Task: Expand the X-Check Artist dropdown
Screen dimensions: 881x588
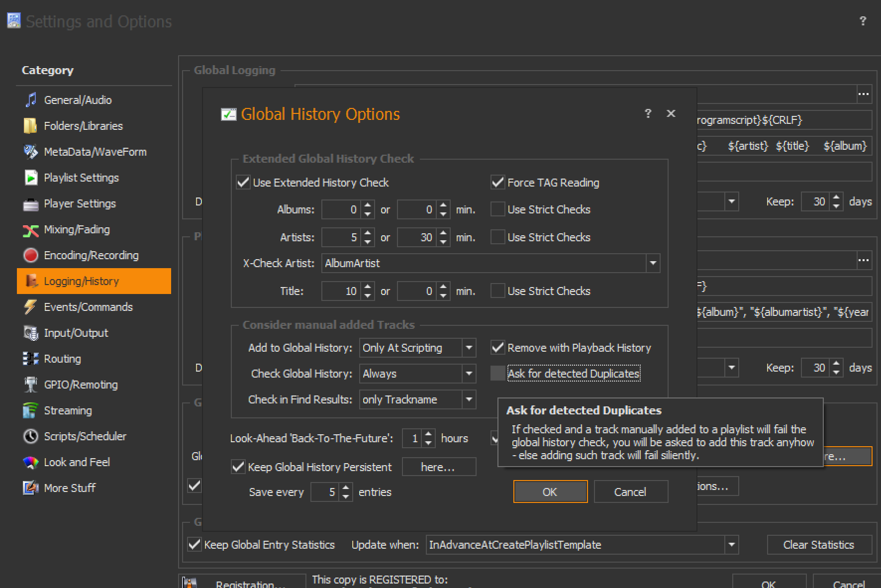Action: click(653, 263)
